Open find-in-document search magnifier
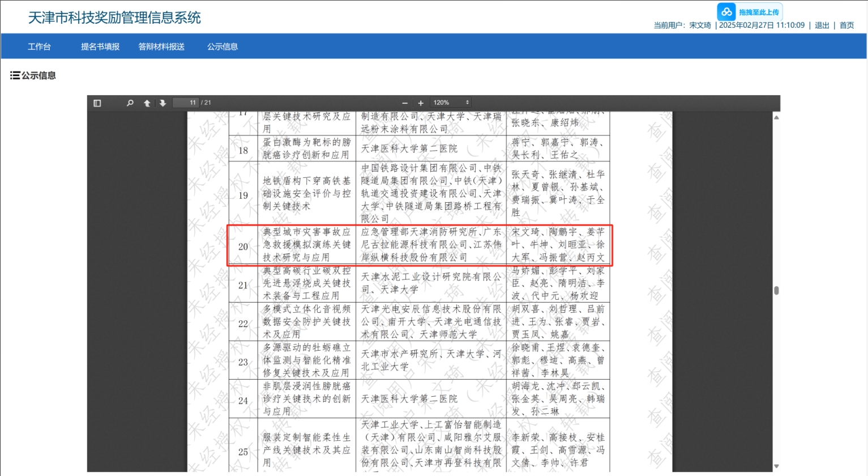Viewport: 868px width, 476px height. pos(130,103)
